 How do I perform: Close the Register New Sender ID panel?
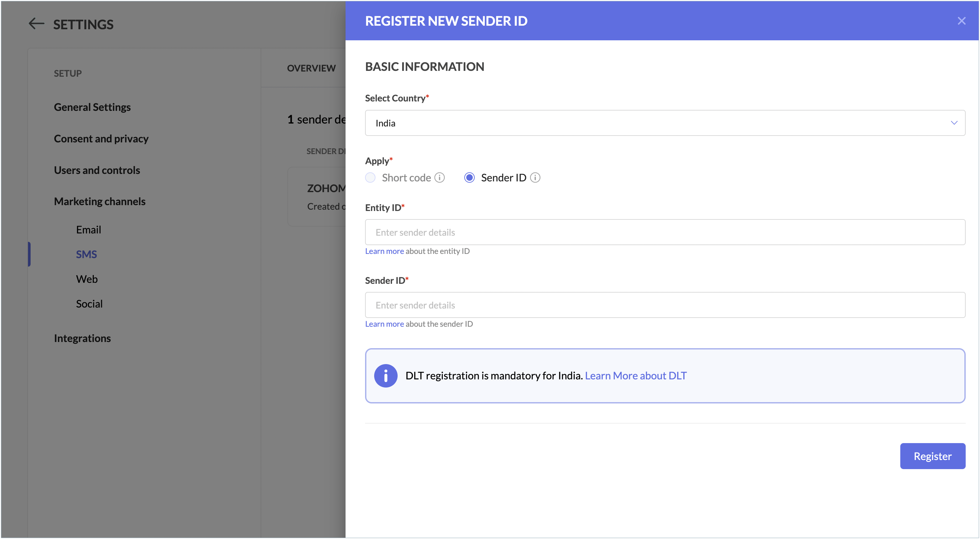point(961,21)
